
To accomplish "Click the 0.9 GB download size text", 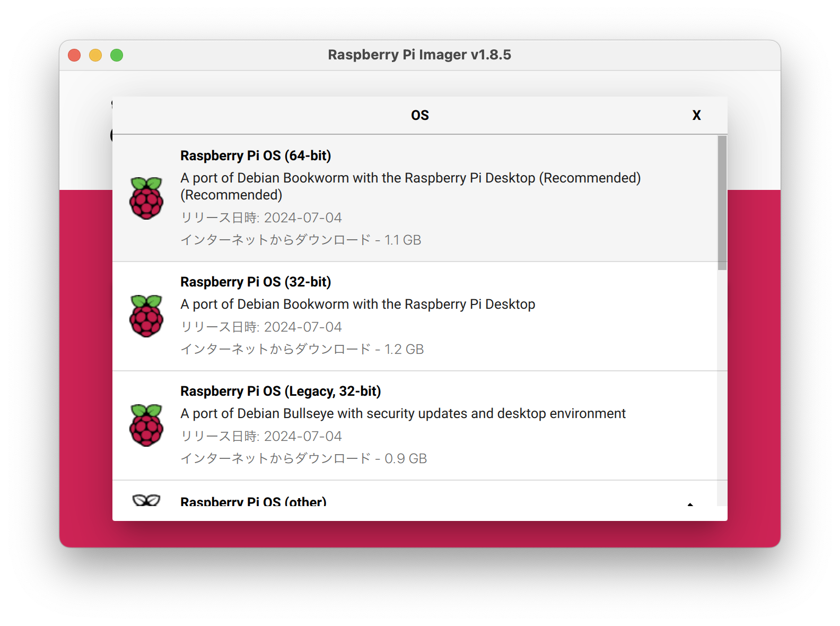I will pyautogui.click(x=406, y=458).
